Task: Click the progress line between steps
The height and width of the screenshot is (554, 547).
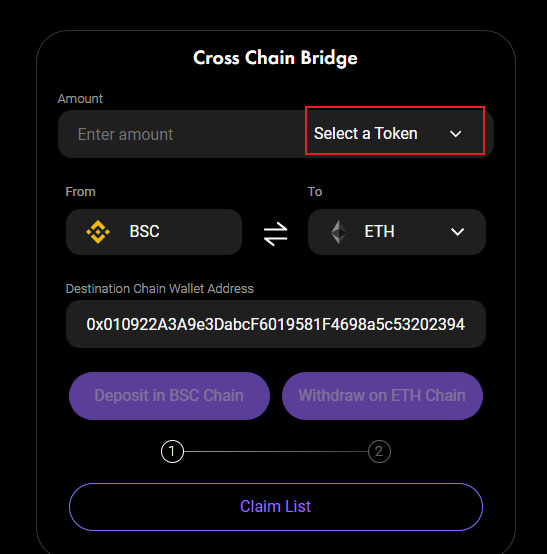Action: tap(276, 451)
